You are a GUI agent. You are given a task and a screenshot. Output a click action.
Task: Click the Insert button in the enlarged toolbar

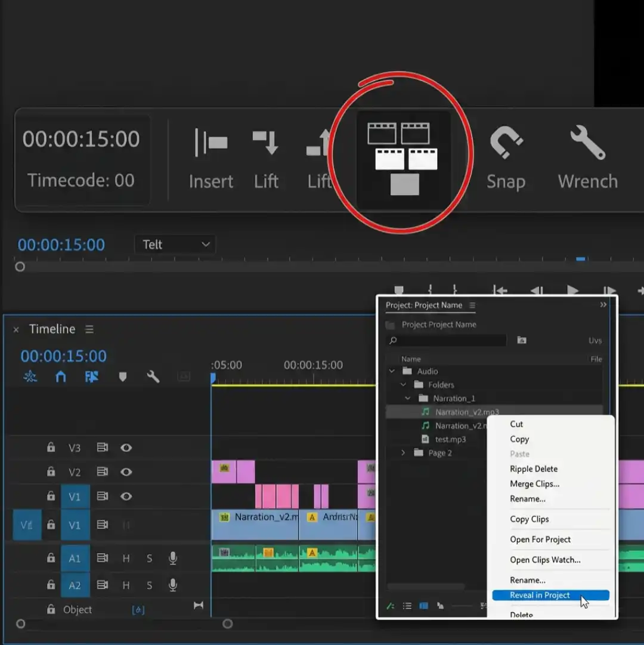[x=211, y=159]
